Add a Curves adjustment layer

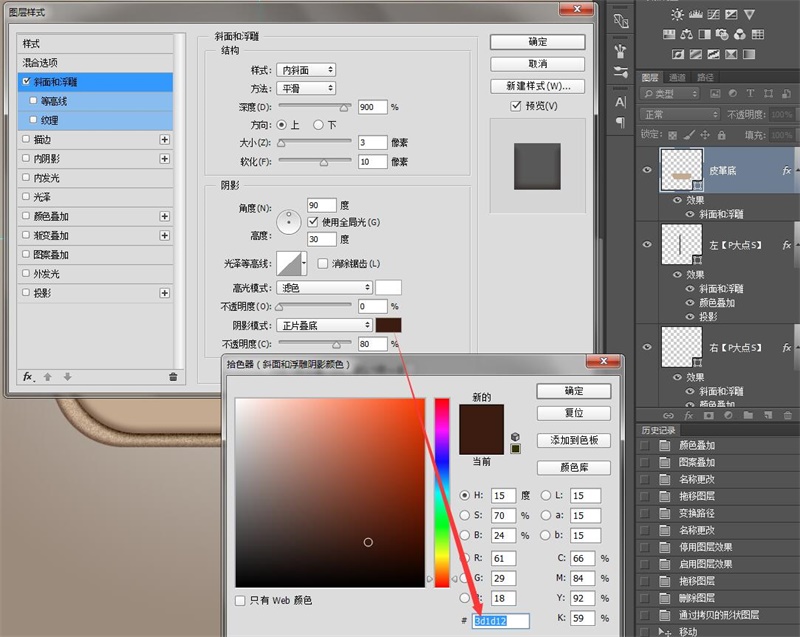(713, 14)
